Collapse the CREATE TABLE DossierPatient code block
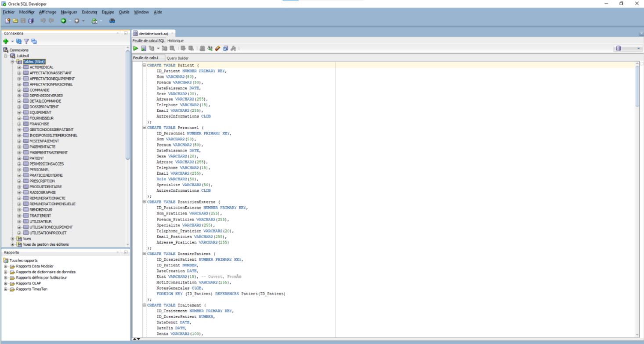Viewport: 644px width, 344px height. 145,254
